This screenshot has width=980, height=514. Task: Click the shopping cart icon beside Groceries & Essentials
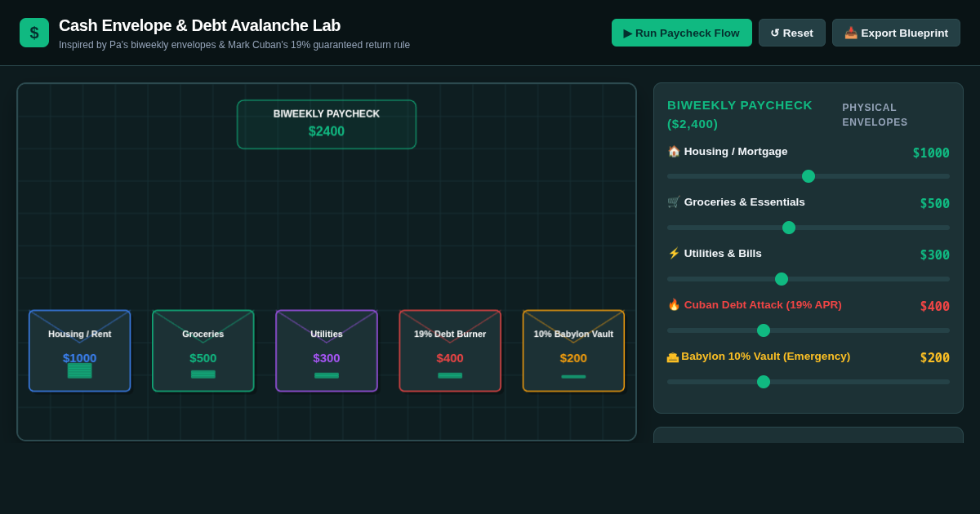click(674, 202)
